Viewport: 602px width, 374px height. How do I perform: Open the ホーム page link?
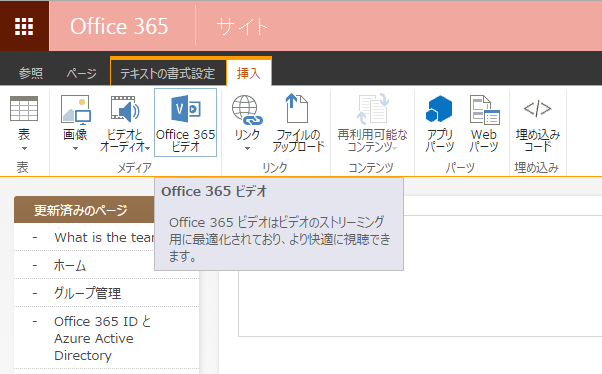click(x=70, y=265)
